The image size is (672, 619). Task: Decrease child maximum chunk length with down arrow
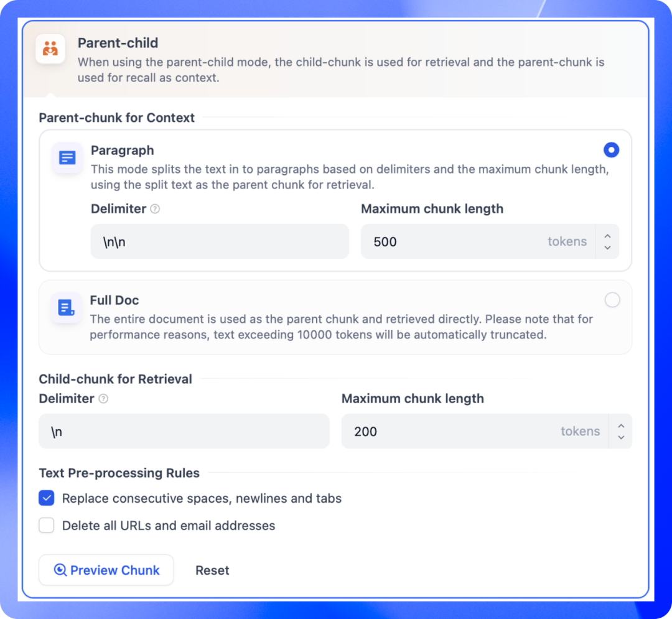pyautogui.click(x=621, y=437)
